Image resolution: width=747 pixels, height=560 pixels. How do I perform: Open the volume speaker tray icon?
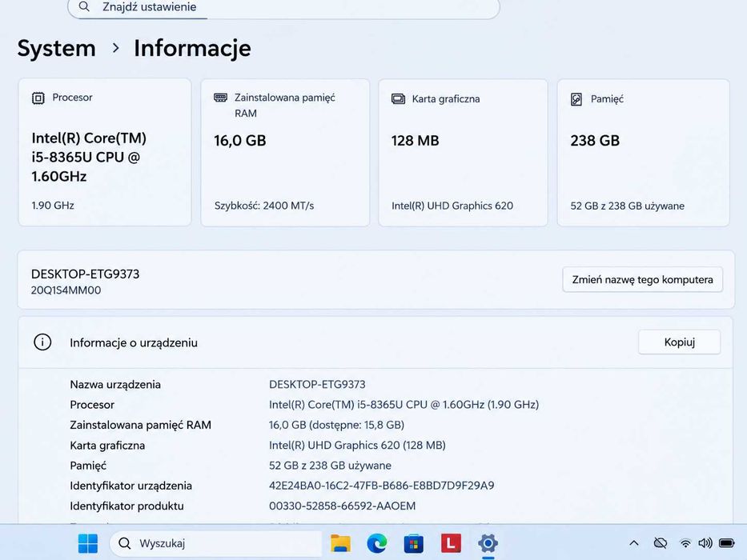point(705,543)
